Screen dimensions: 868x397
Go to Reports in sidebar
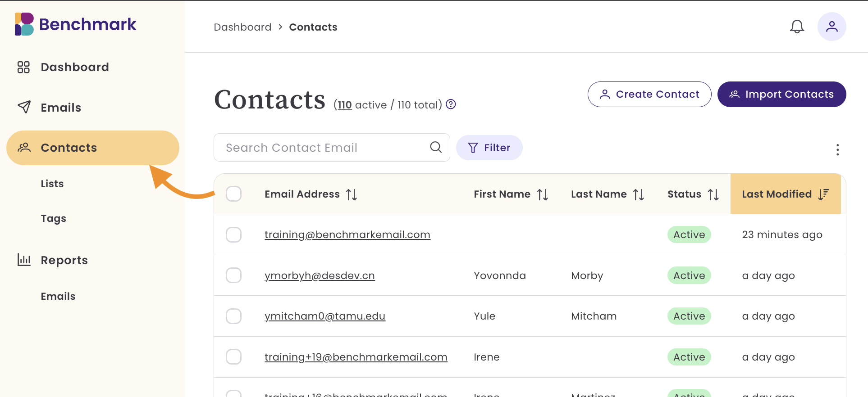64,260
